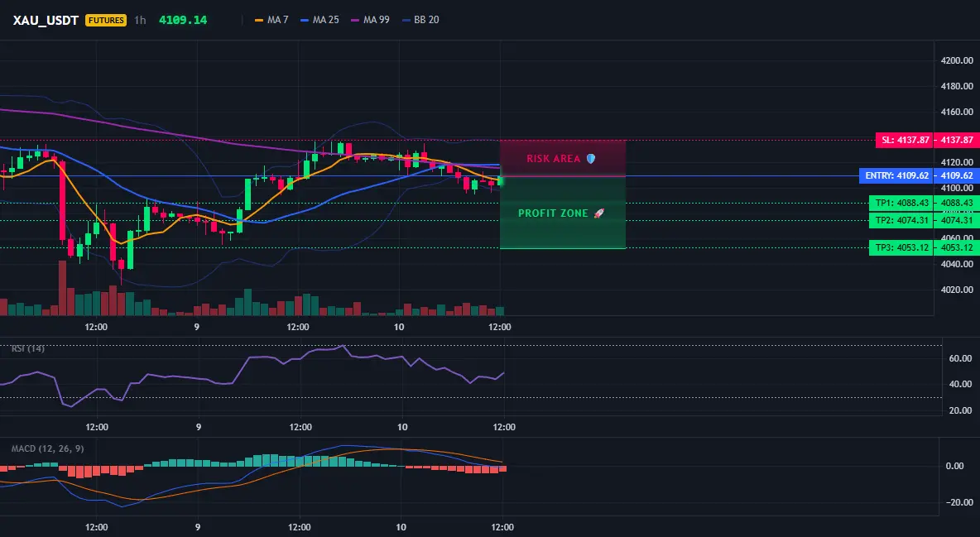Click the 4020.00 price axis value
Viewport: 980px width, 537px height.
(957, 290)
